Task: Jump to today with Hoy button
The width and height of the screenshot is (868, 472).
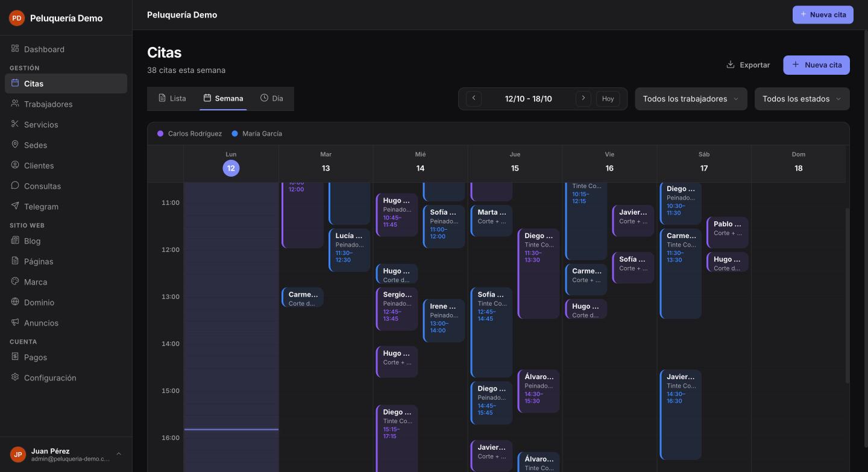Action: coord(608,99)
